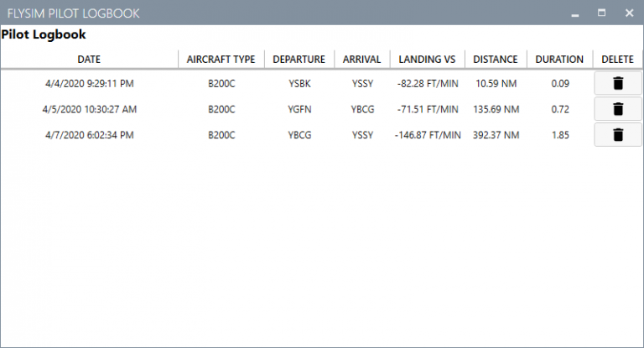The height and width of the screenshot is (348, 644).
Task: Click the DEPARTURE column header
Action: (299, 60)
